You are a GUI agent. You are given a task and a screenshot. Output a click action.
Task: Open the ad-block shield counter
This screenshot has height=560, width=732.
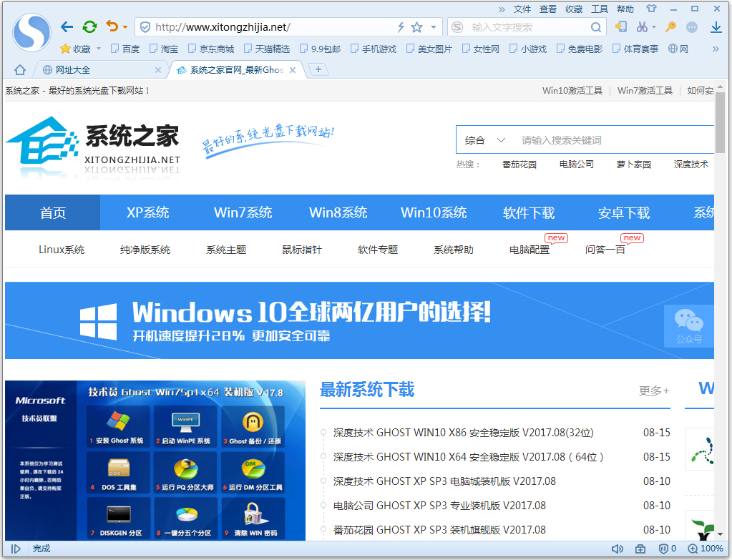667,549
